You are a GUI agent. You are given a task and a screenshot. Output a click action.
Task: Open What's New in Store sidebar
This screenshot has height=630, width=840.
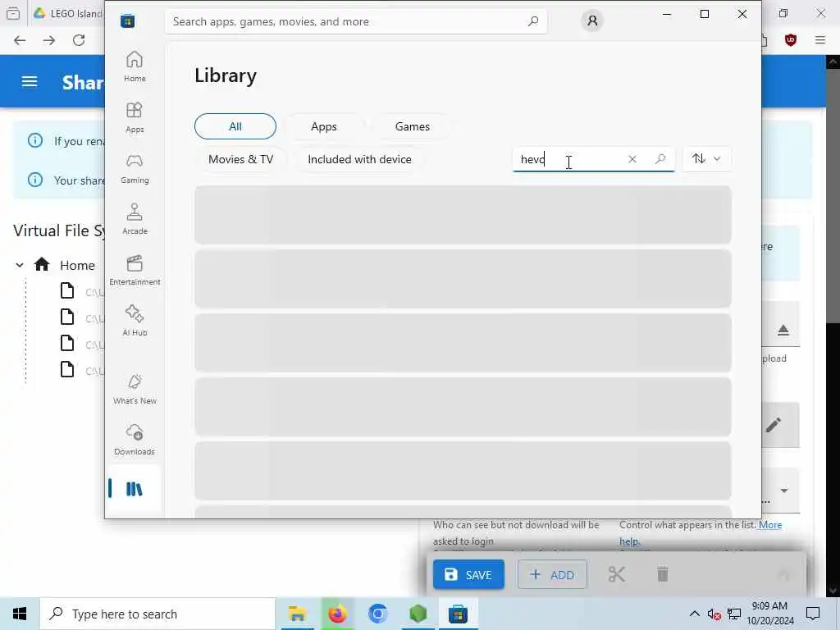[135, 389]
